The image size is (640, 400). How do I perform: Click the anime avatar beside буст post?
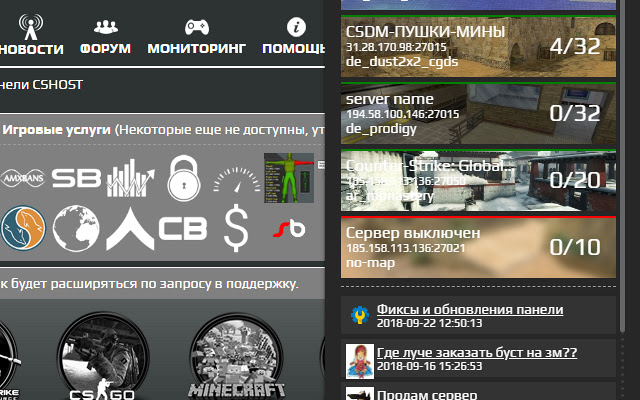click(360, 361)
